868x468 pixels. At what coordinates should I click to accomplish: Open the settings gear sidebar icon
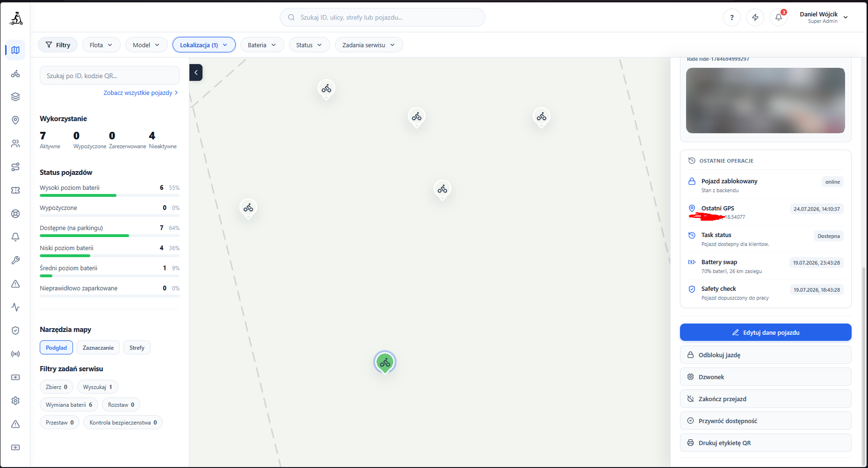15,401
